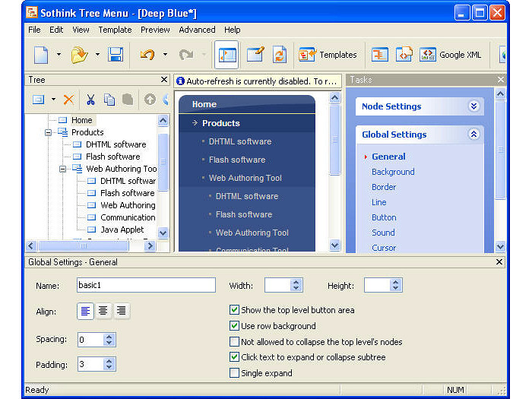The width and height of the screenshot is (532, 399).
Task: Close the Global Settings - General panel
Action: [x=499, y=262]
